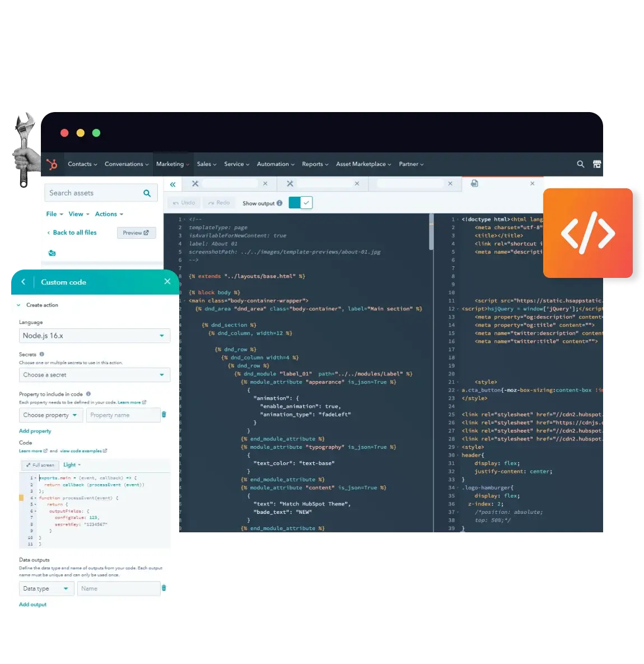Open the Partner menu
The image size is (644, 664).
point(411,164)
